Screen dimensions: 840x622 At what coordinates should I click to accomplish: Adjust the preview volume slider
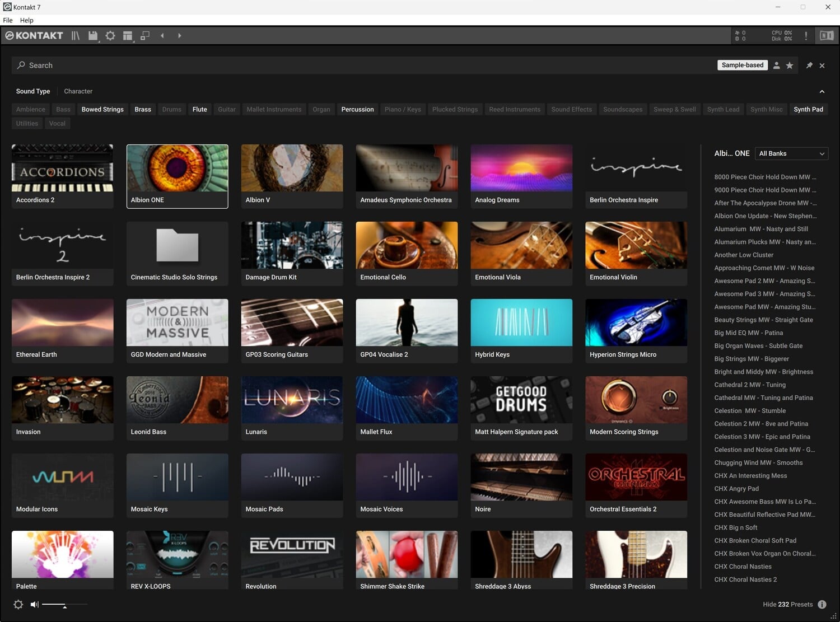click(x=64, y=605)
